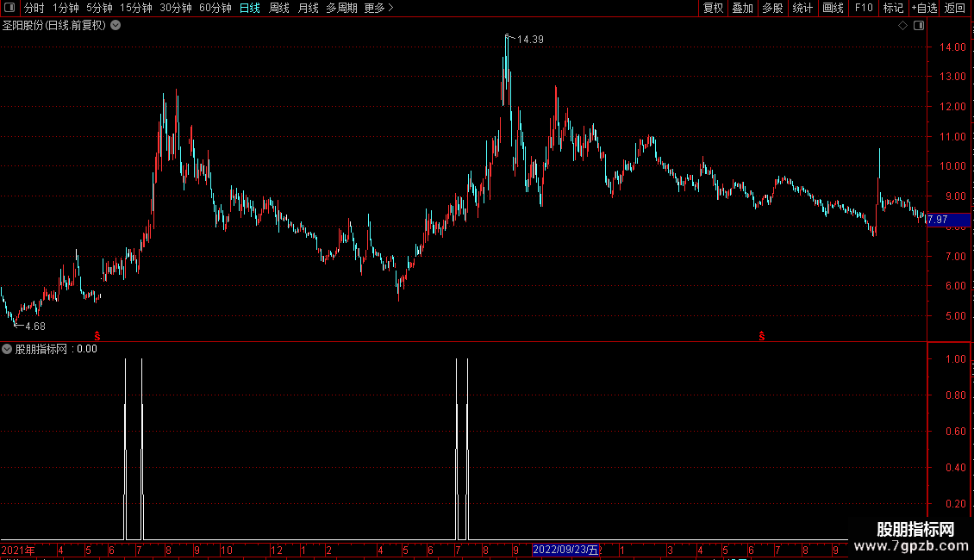Select the 日线 daily chart tab

pyautogui.click(x=250, y=8)
